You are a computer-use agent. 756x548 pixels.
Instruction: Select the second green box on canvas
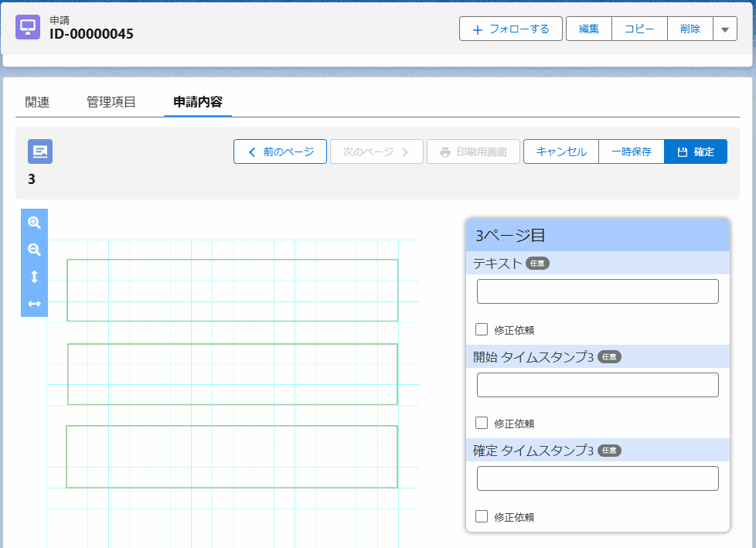point(233,374)
